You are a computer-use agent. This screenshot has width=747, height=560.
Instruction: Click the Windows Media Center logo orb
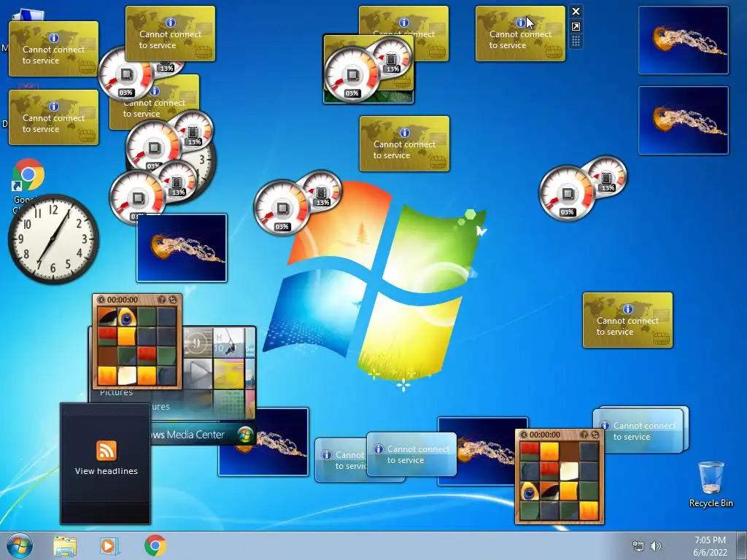(x=245, y=435)
